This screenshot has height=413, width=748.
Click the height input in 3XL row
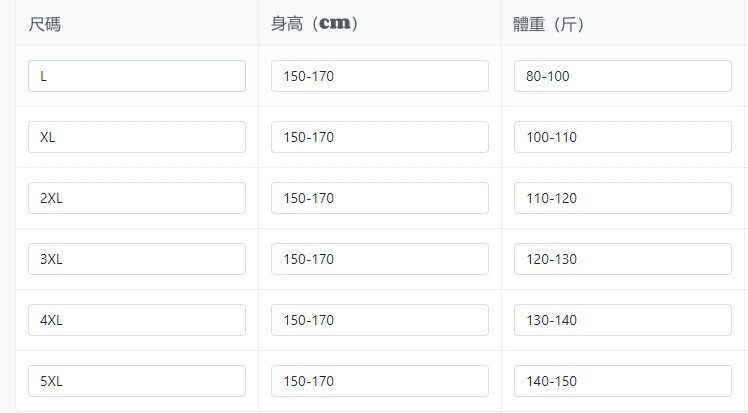(379, 259)
